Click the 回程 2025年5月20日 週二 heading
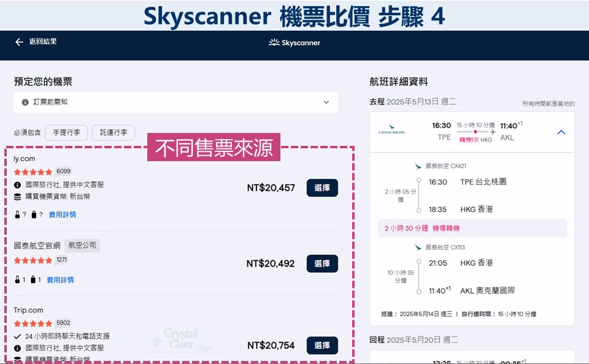The height and width of the screenshot is (364, 589). coord(414,339)
